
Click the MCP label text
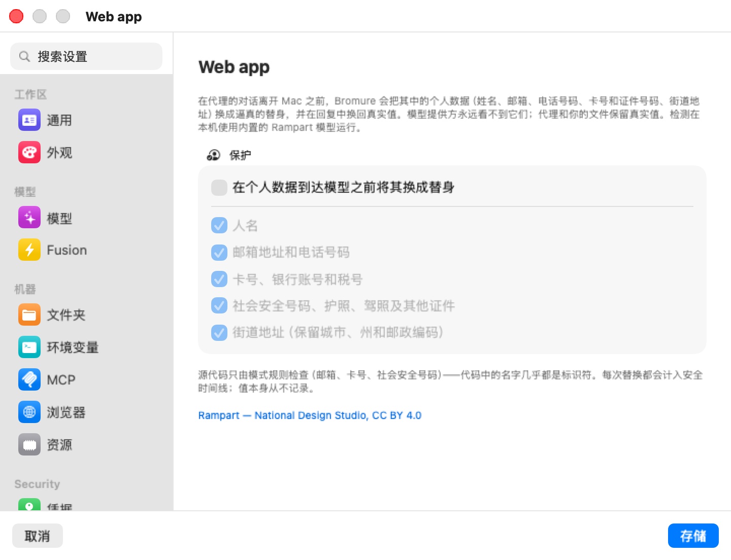point(61,380)
